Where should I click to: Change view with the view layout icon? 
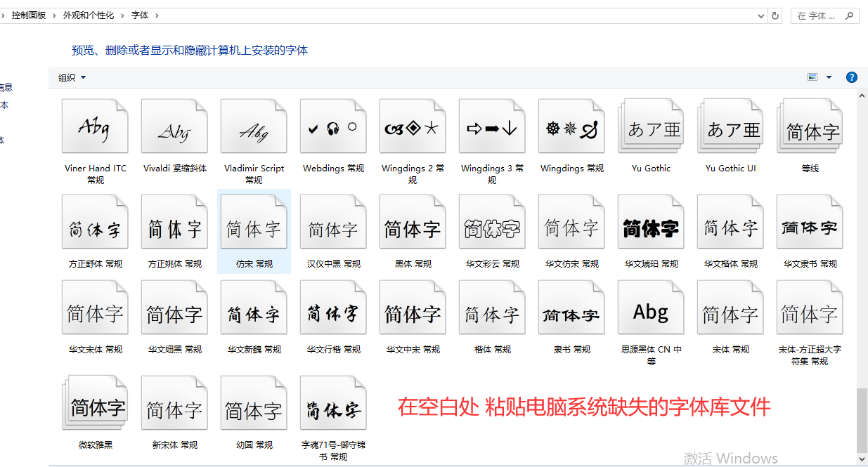(x=813, y=77)
